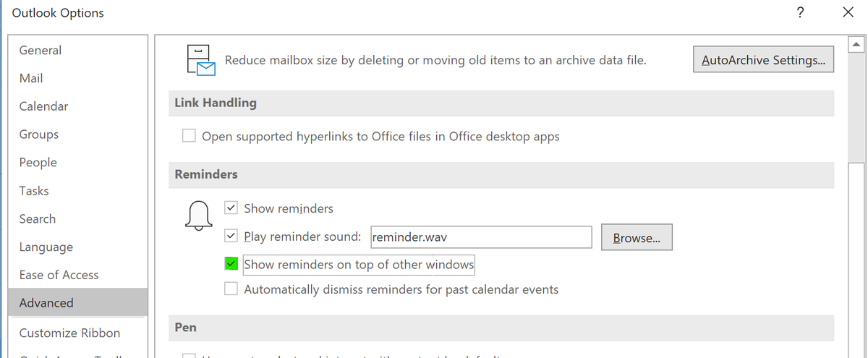Enable opening hyperlinks in Office desktop apps
Image resolution: width=868 pixels, height=358 pixels.
[189, 136]
